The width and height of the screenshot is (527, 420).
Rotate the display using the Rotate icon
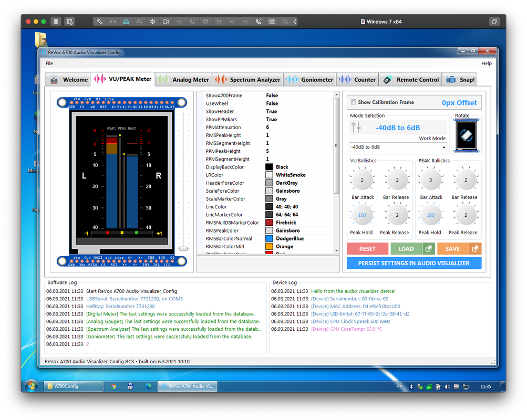466,135
